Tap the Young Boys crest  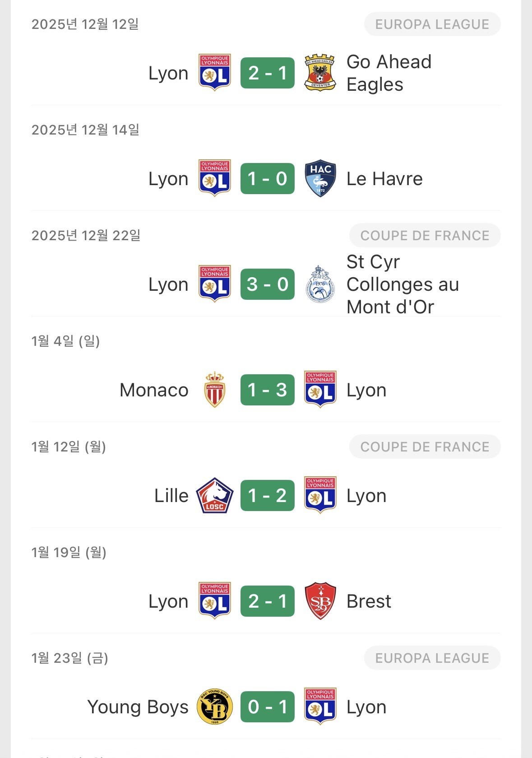click(215, 707)
